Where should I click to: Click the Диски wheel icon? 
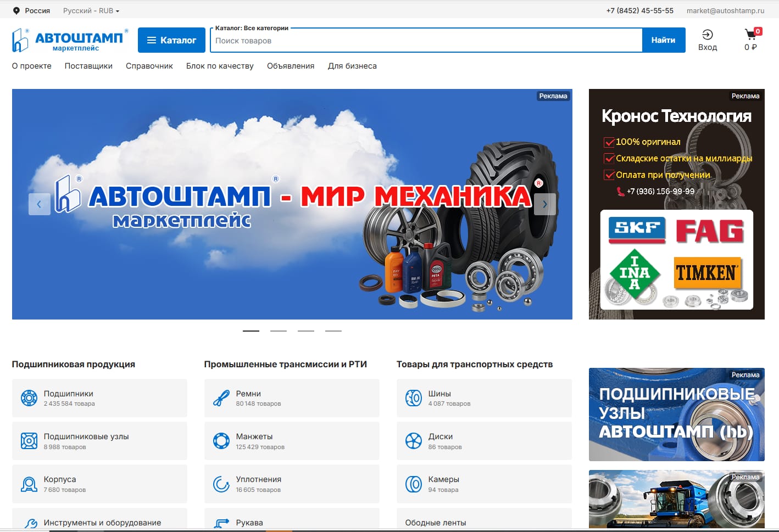coord(414,440)
